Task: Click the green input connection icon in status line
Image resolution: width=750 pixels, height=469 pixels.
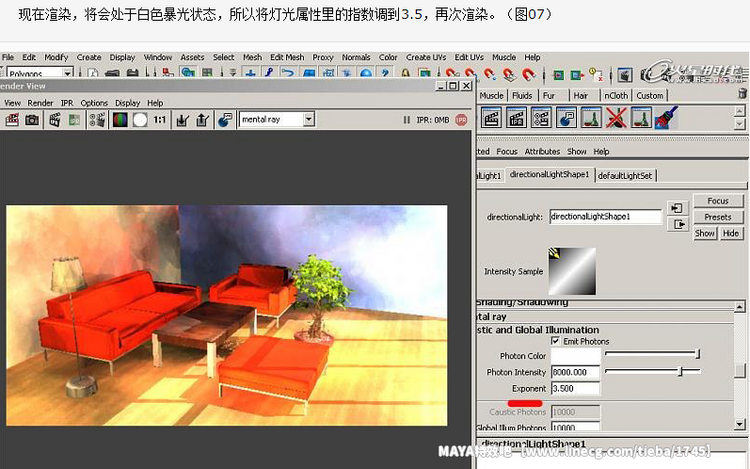Action: coord(558,75)
